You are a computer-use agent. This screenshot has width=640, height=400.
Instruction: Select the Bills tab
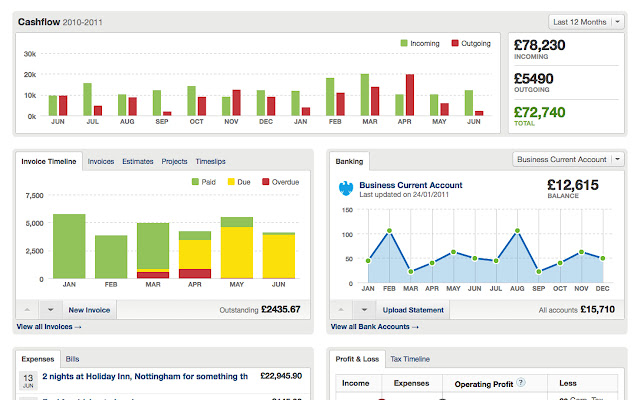[73, 358]
